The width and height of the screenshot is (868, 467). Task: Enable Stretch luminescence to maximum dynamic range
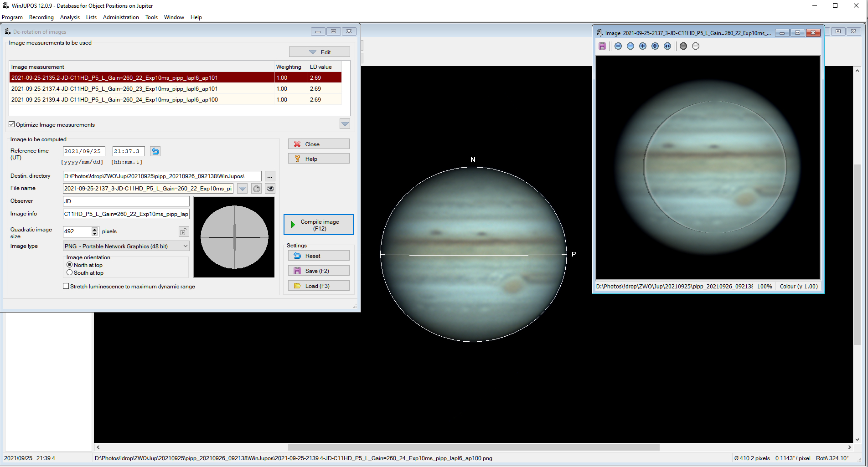point(66,286)
